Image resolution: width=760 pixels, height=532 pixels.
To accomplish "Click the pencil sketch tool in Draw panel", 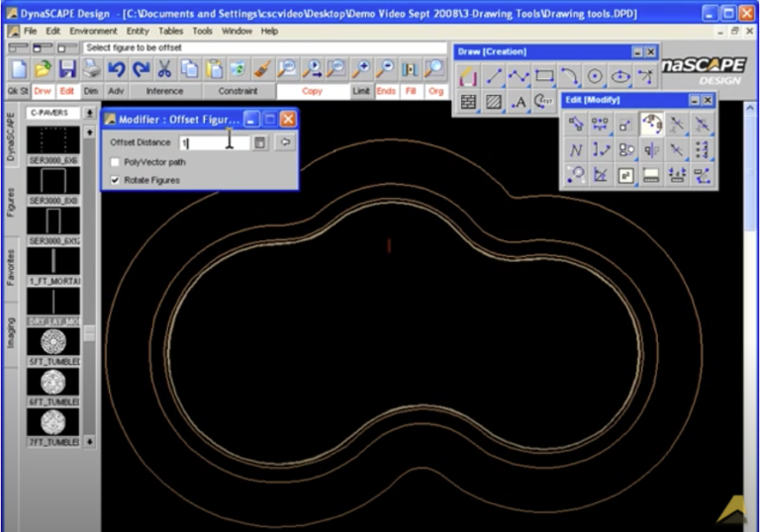I will (468, 76).
